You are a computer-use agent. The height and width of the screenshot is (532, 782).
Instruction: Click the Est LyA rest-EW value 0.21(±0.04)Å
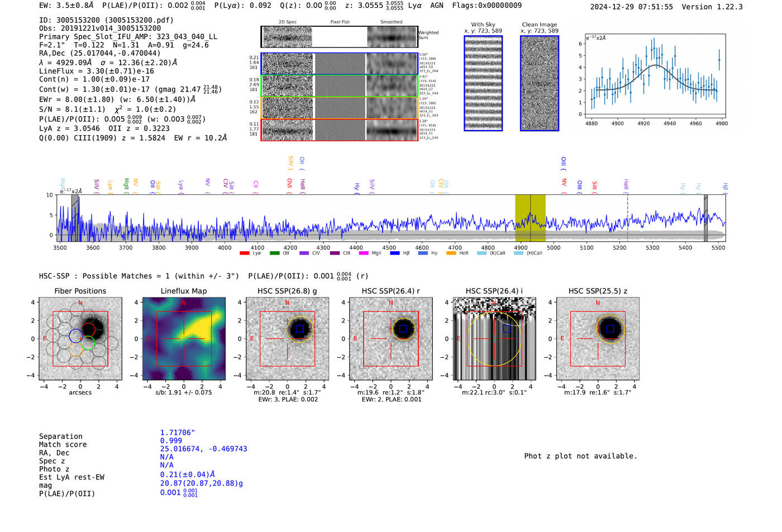coord(188,475)
